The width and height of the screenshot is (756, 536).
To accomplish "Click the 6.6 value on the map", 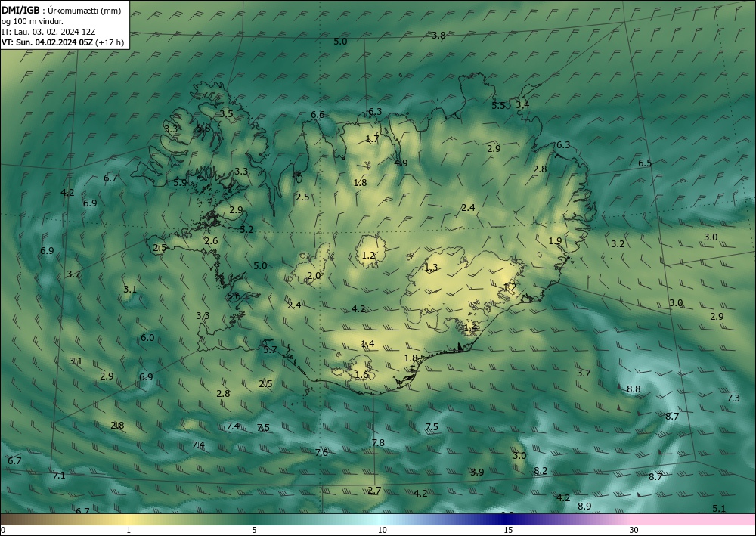I will coord(318,115).
